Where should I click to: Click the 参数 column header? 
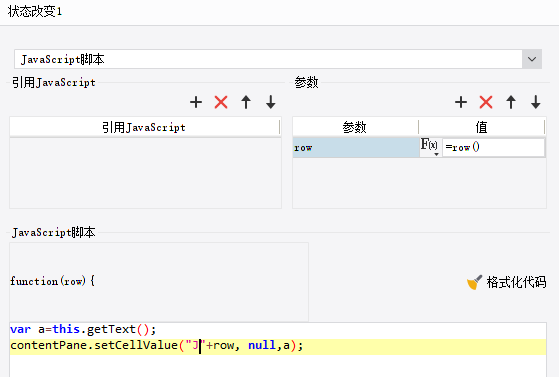[355, 127]
